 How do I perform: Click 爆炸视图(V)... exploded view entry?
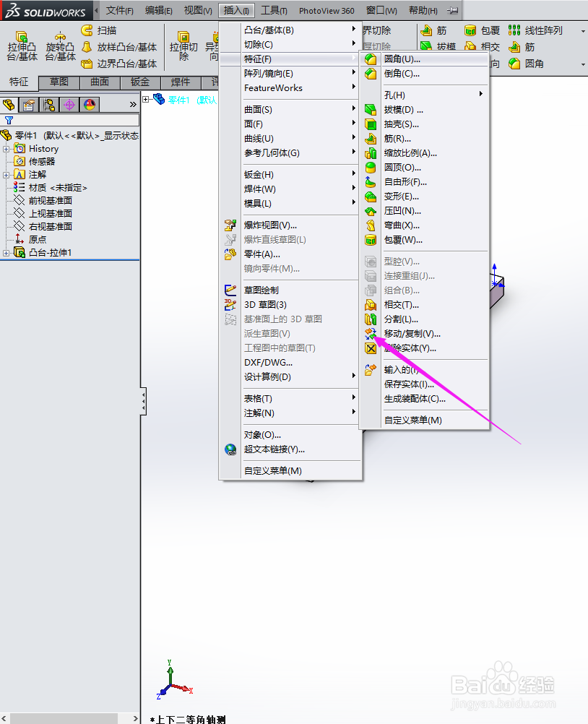click(x=290, y=225)
